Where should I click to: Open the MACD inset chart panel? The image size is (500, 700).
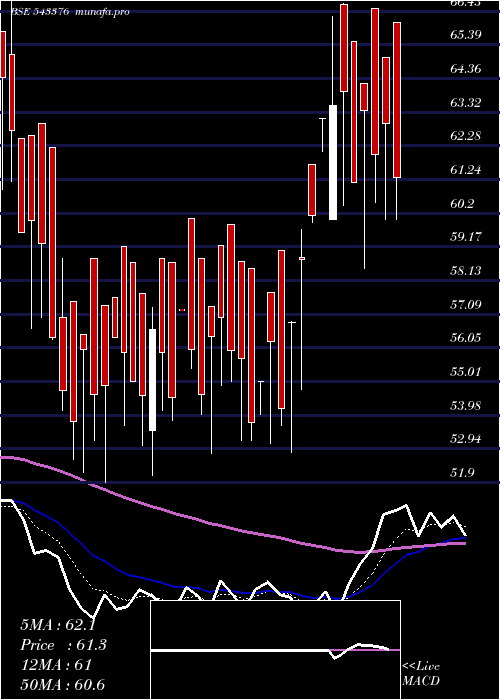pyautogui.click(x=275, y=650)
